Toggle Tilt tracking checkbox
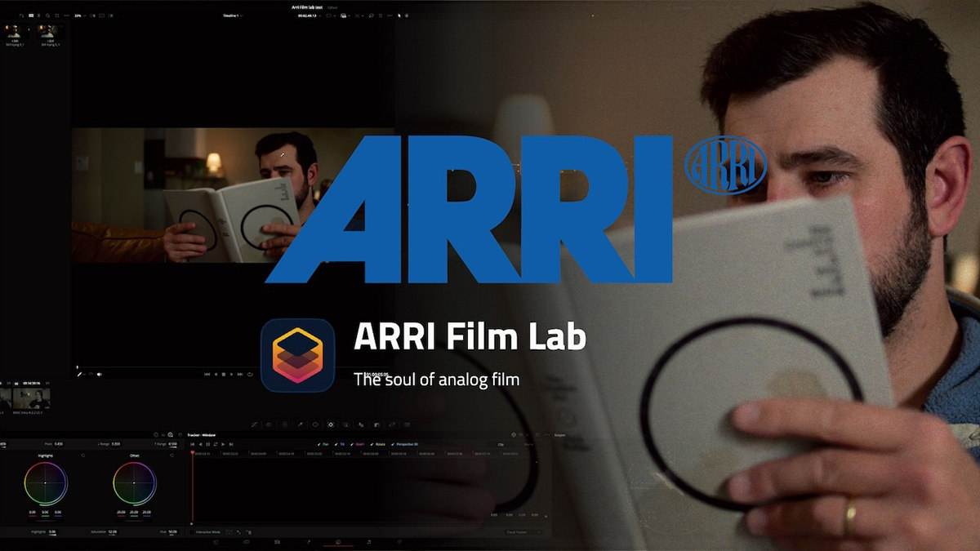The width and height of the screenshot is (980, 551). [336, 444]
